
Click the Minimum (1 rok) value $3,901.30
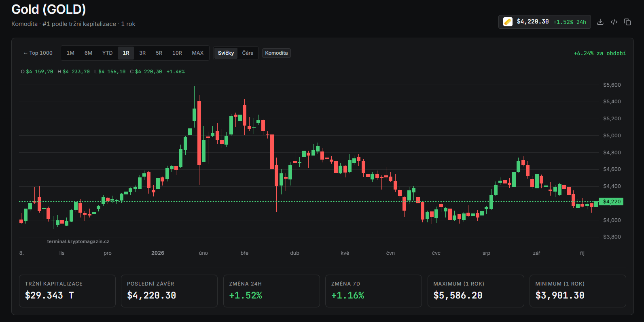[560, 296]
